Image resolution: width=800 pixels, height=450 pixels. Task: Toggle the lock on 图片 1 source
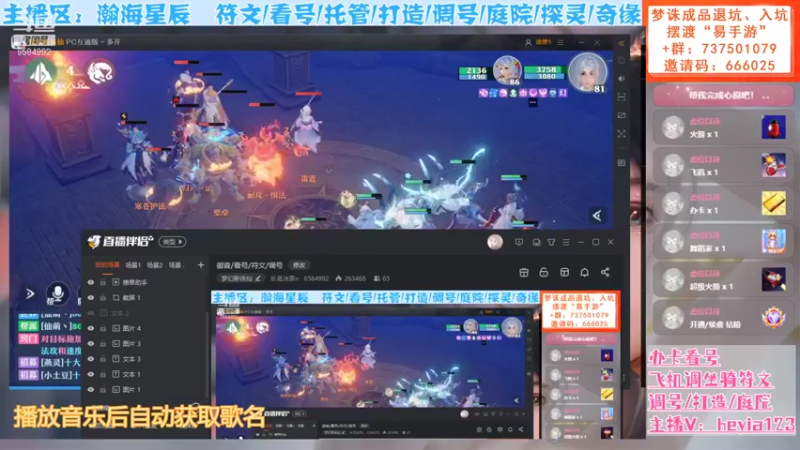(103, 389)
